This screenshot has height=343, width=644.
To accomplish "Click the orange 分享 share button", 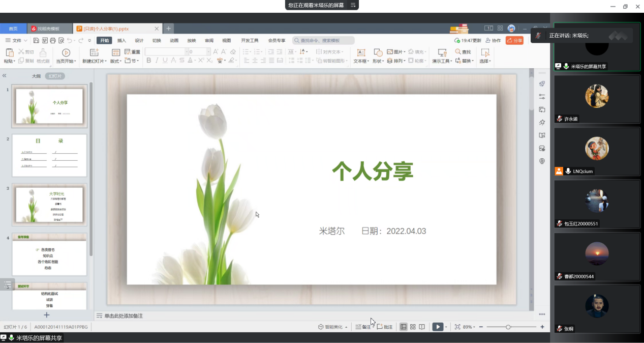I will click(514, 41).
